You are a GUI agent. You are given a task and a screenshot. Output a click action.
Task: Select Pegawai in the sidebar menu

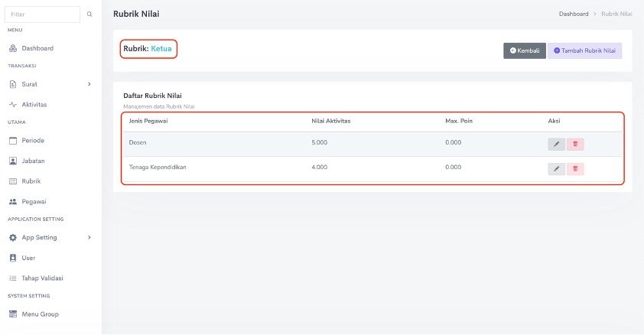click(33, 202)
